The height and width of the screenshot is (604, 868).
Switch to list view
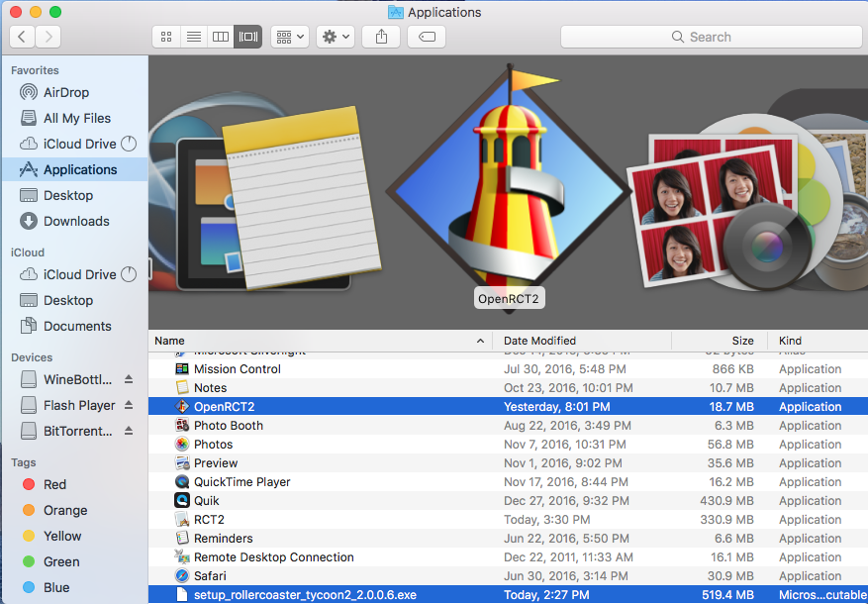click(x=193, y=37)
